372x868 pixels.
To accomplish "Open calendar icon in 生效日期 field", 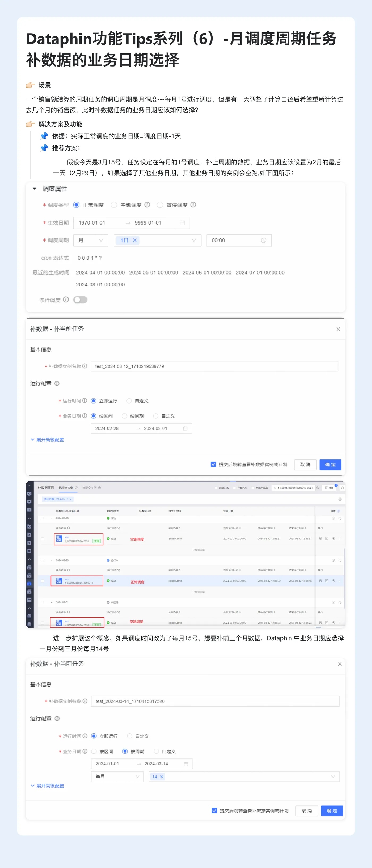I will (x=182, y=223).
